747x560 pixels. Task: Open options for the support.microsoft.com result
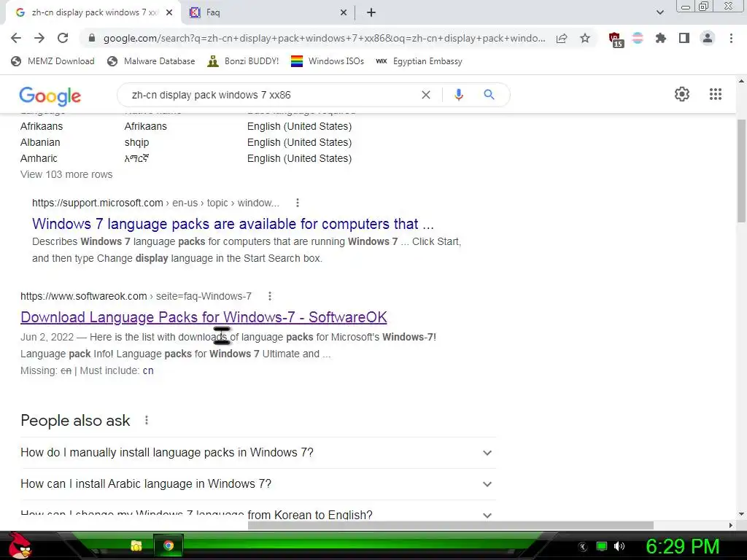[298, 203]
